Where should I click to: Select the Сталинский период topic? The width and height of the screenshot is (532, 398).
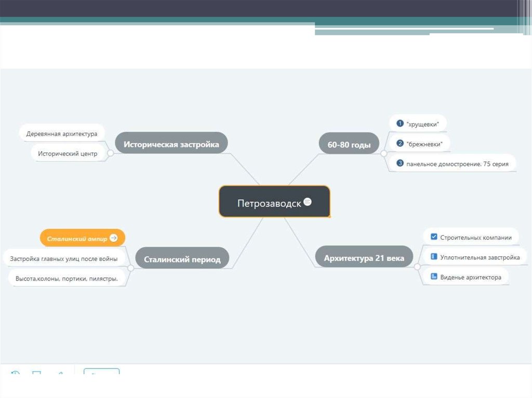pyautogui.click(x=182, y=259)
